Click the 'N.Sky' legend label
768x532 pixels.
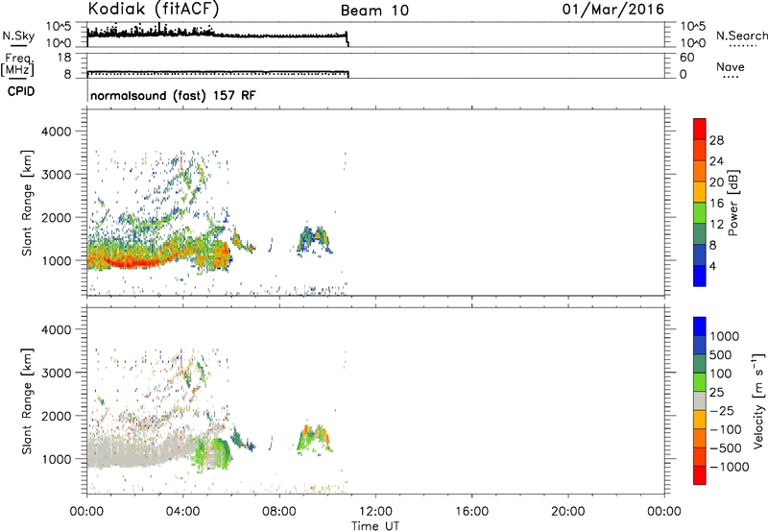coord(18,36)
